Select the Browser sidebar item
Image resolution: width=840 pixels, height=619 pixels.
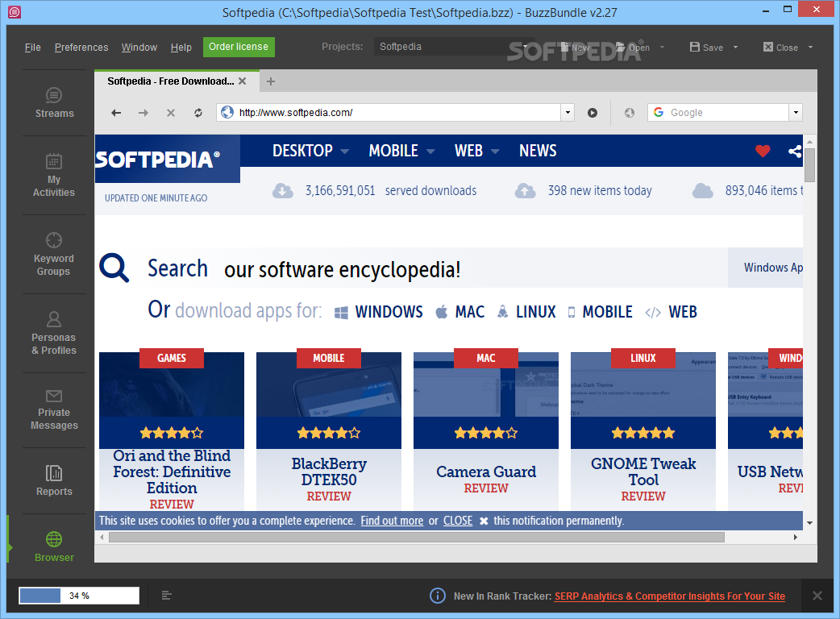pyautogui.click(x=54, y=546)
